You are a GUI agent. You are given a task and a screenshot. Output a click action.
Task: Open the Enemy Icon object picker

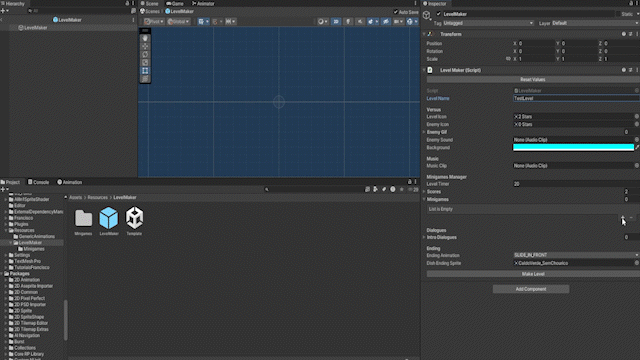[x=636, y=124]
